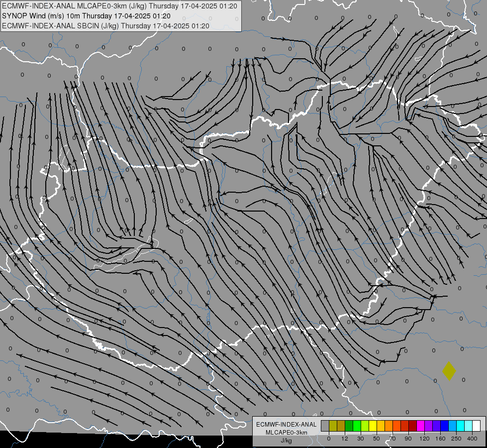
Task: Click the J/kg unit label in legend
Action: 287,441
